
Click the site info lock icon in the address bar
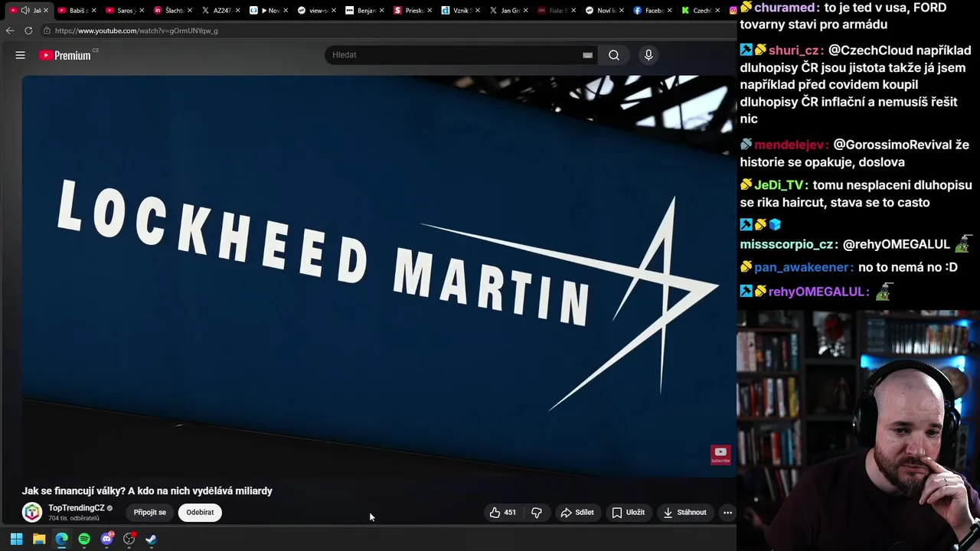click(x=47, y=31)
